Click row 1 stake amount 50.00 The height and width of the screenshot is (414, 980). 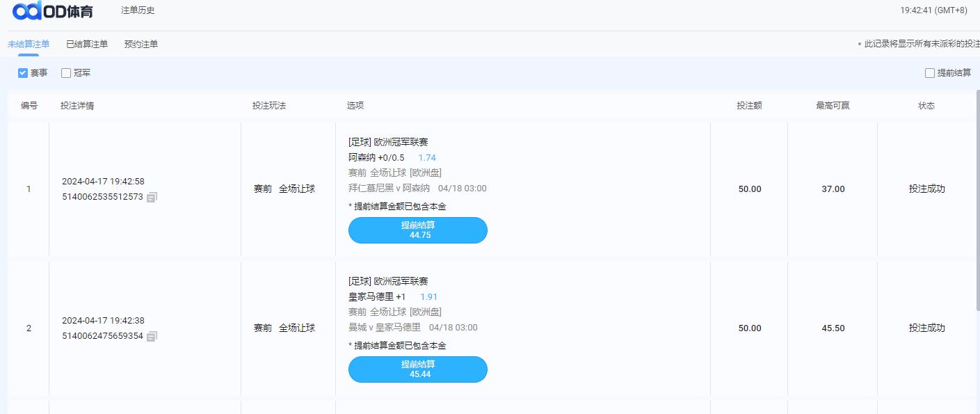pos(750,189)
